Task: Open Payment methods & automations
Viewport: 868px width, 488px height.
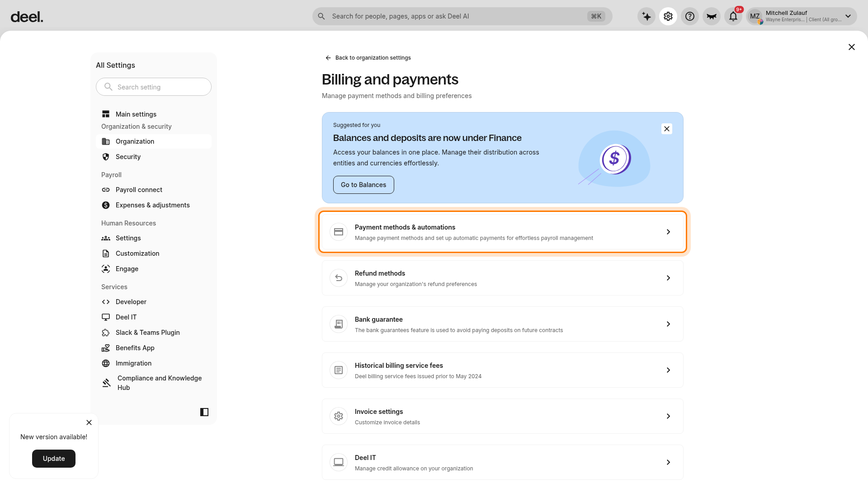Action: 503,232
